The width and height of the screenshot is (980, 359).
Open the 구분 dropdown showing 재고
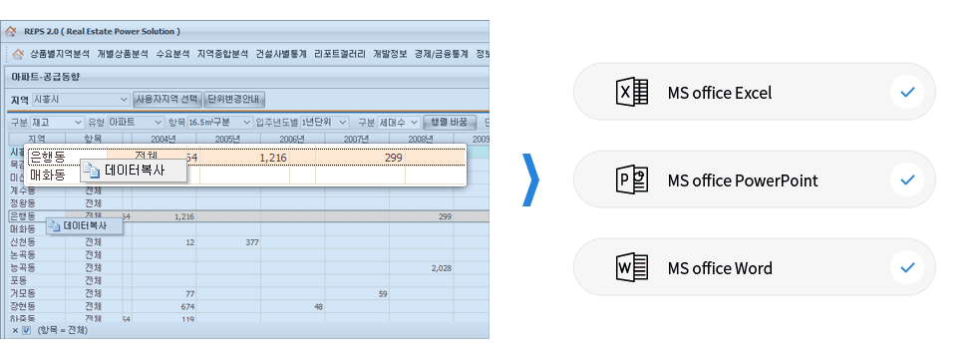[x=57, y=122]
